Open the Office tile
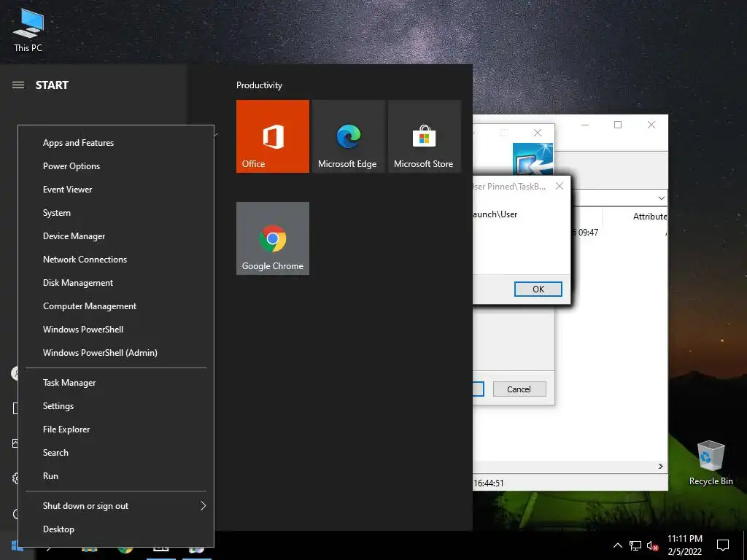747x560 pixels. (273, 136)
